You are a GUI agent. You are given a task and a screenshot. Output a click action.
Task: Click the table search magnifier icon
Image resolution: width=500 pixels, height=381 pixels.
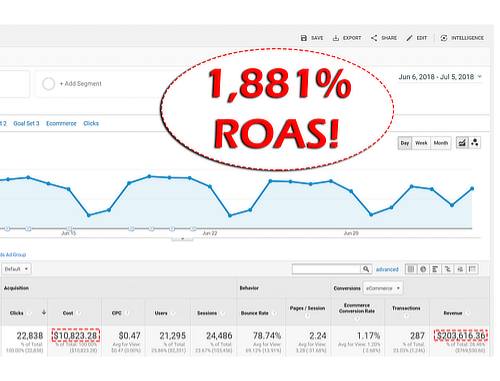pos(366,269)
